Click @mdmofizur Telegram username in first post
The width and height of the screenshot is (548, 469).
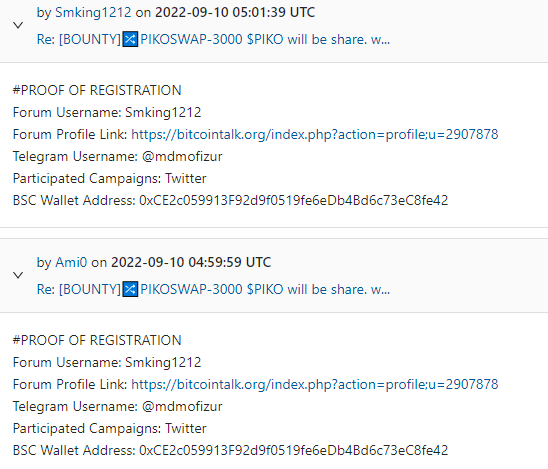pyautogui.click(x=182, y=156)
